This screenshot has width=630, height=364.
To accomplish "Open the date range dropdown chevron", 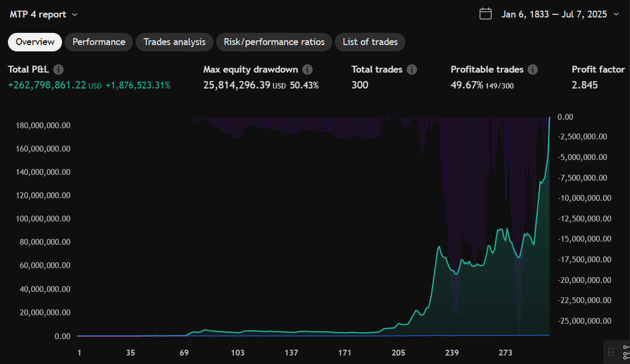I will click(616, 14).
